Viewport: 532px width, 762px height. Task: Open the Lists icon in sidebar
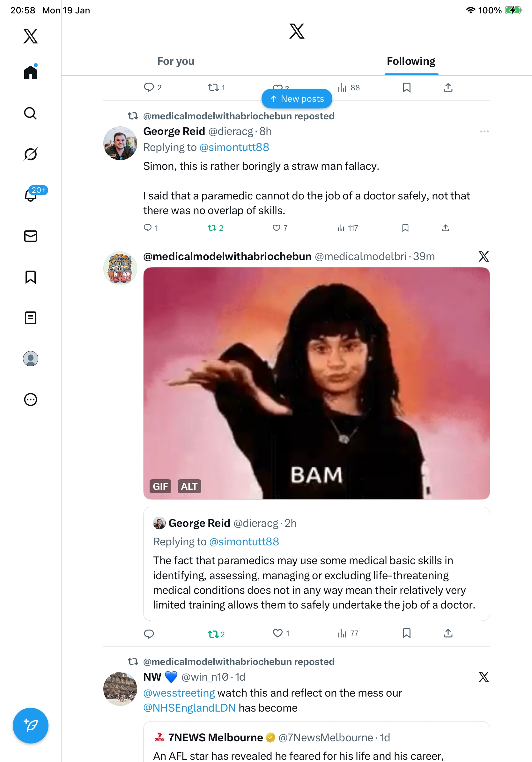pos(31,317)
